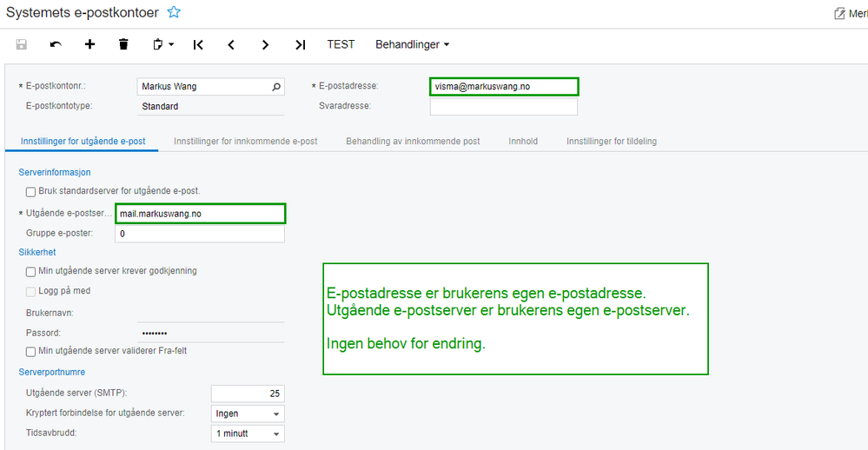Undo changes with the cancel arrow icon
Viewport: 868px width, 450px height.
tap(56, 44)
